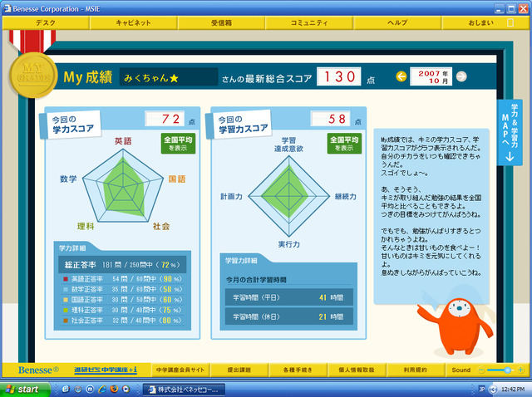Click the My Grades gold medal icon
532x397 pixels.
pyautogui.click(x=33, y=76)
